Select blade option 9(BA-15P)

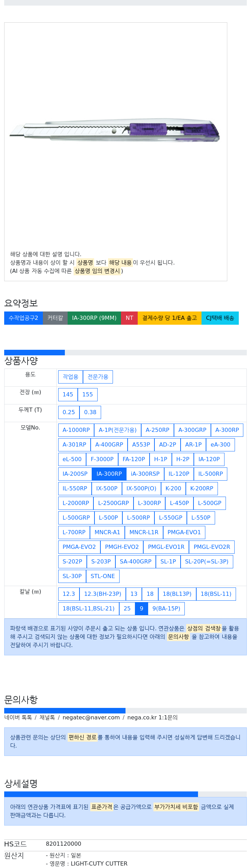[166, 609]
